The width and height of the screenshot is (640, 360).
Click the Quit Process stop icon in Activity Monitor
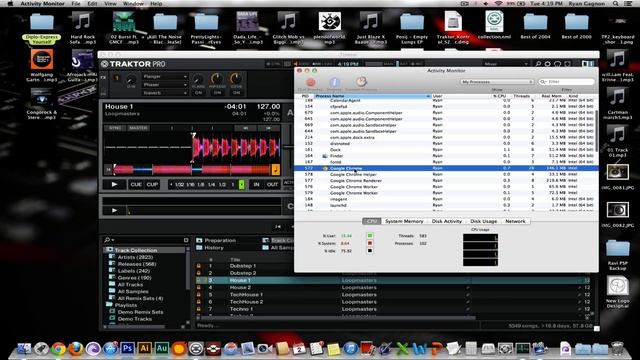coord(311,82)
